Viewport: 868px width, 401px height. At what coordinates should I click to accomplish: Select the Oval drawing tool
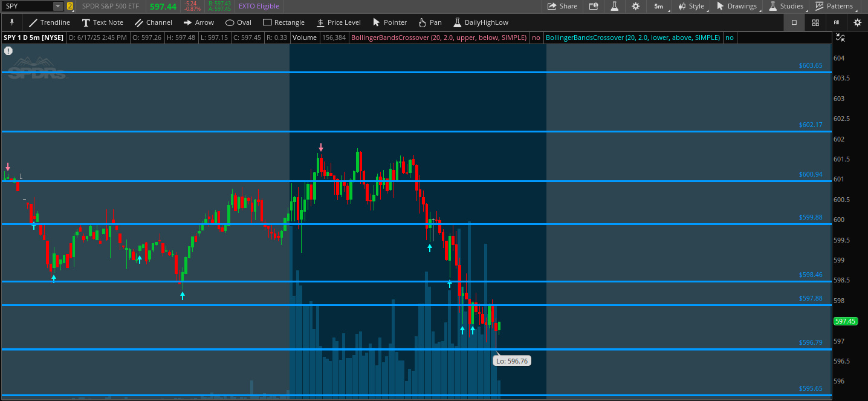238,22
